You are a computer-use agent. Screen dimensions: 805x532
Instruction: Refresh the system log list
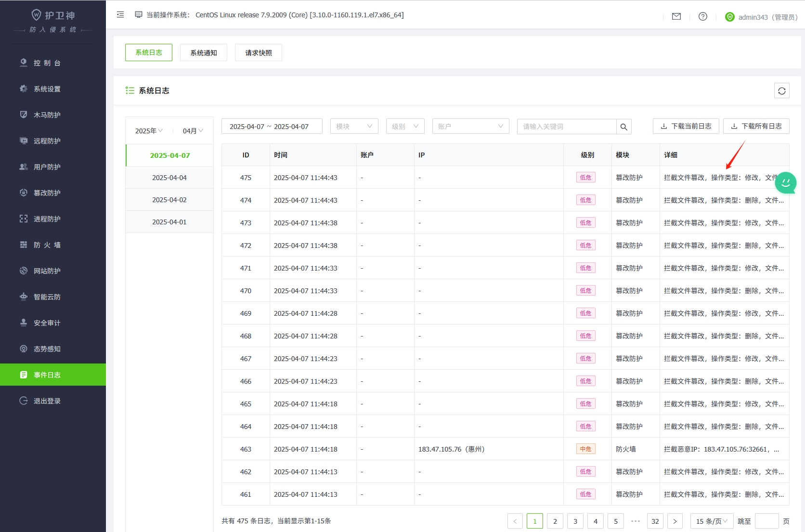coord(782,91)
